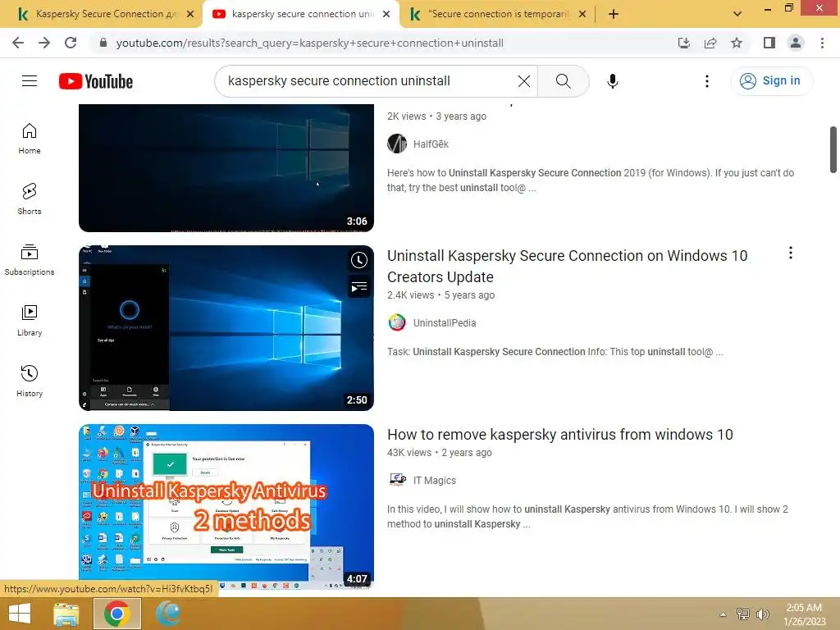Play the 3:06 video thumbnail
The width and height of the screenshot is (840, 630).
click(226, 167)
